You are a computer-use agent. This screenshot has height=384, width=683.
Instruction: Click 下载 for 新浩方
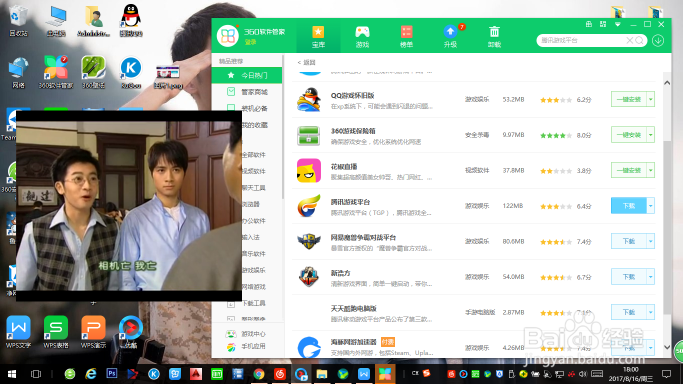pyautogui.click(x=629, y=277)
